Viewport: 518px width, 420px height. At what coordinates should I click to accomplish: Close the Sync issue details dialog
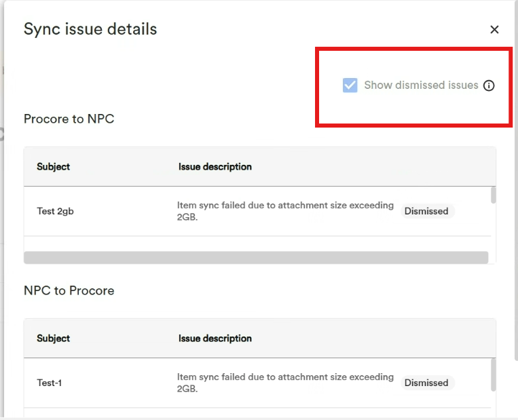[x=494, y=29]
